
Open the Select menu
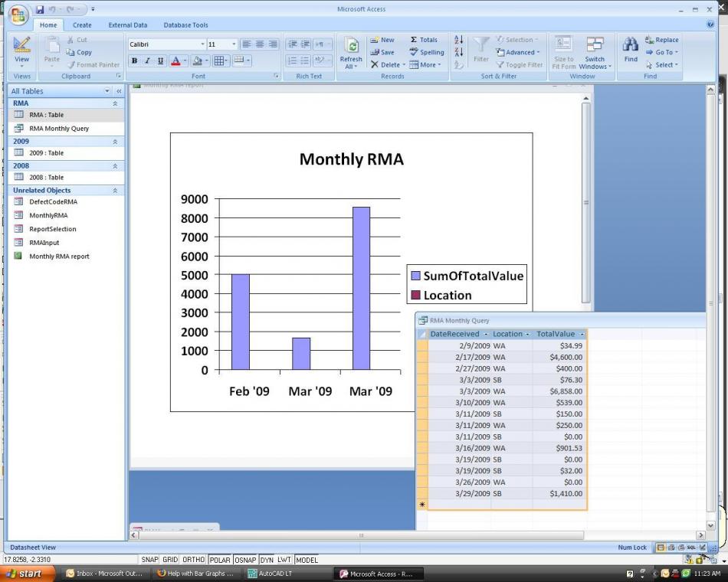click(x=661, y=65)
